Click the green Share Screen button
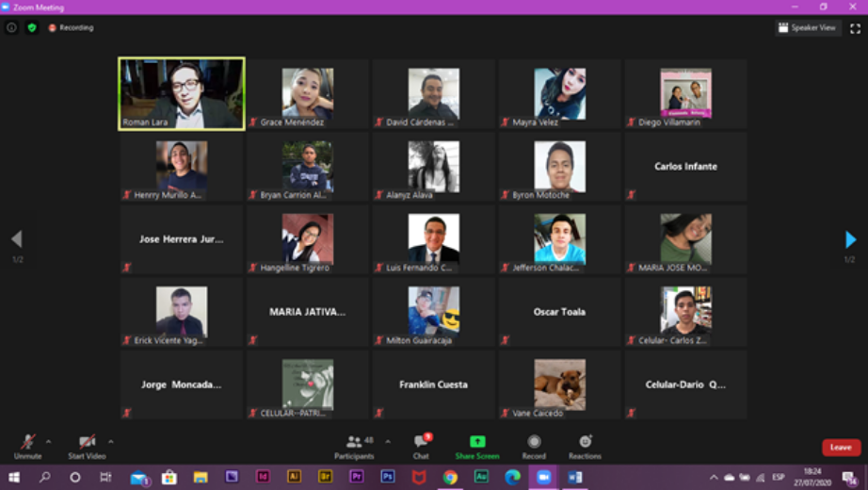868x490 pixels. [477, 447]
